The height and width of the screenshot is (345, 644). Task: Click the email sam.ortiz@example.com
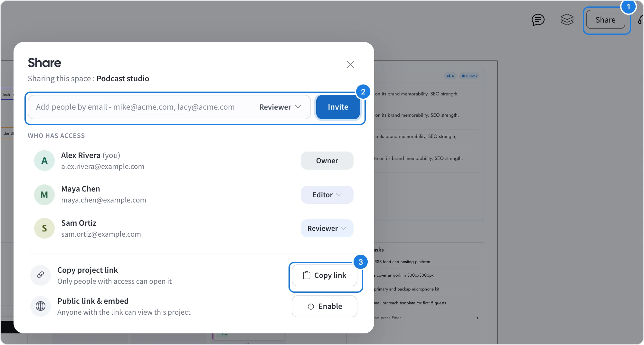pos(101,234)
